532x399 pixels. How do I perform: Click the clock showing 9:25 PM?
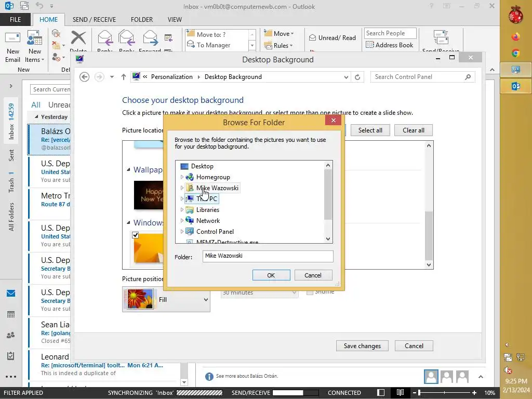coord(516,381)
